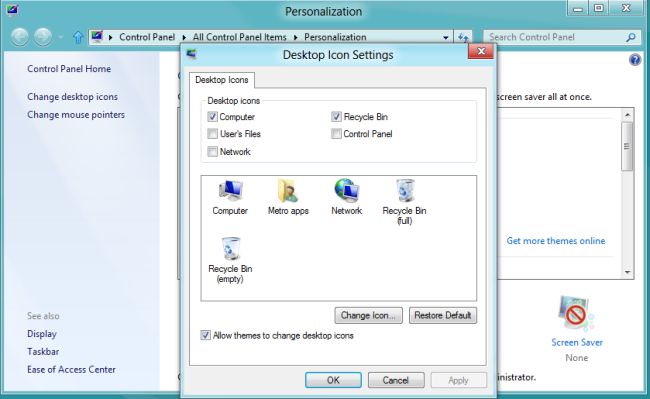Click the Apply button
The image size is (650, 399).
(458, 380)
